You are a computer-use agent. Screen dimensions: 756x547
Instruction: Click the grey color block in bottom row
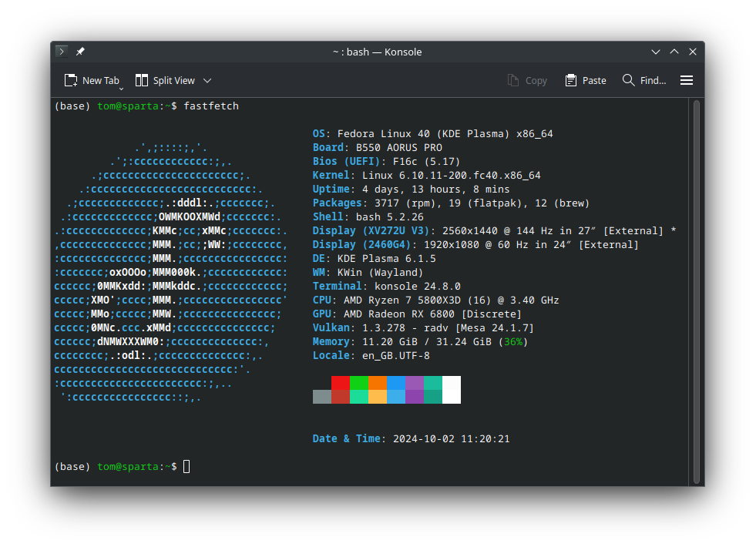coord(321,397)
